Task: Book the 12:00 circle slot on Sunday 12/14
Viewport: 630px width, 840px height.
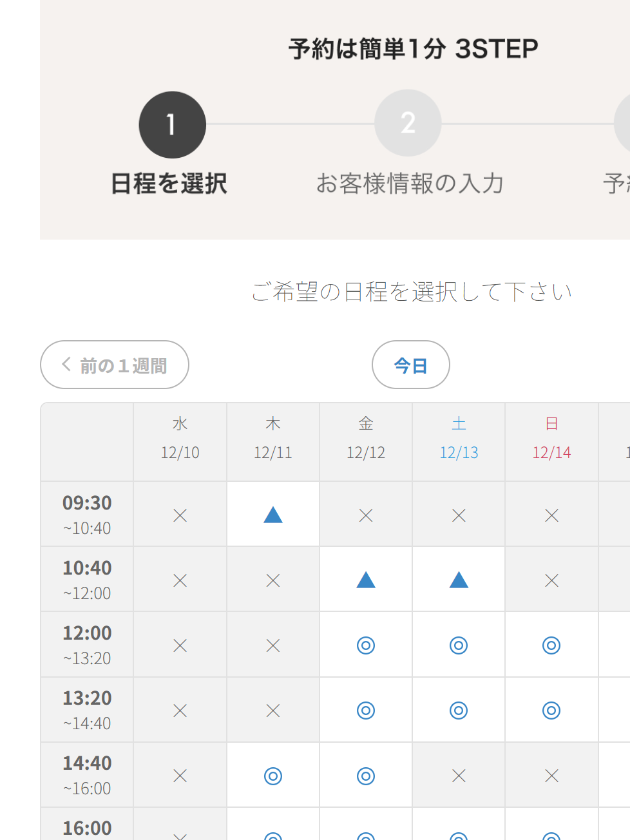Action: point(551,645)
